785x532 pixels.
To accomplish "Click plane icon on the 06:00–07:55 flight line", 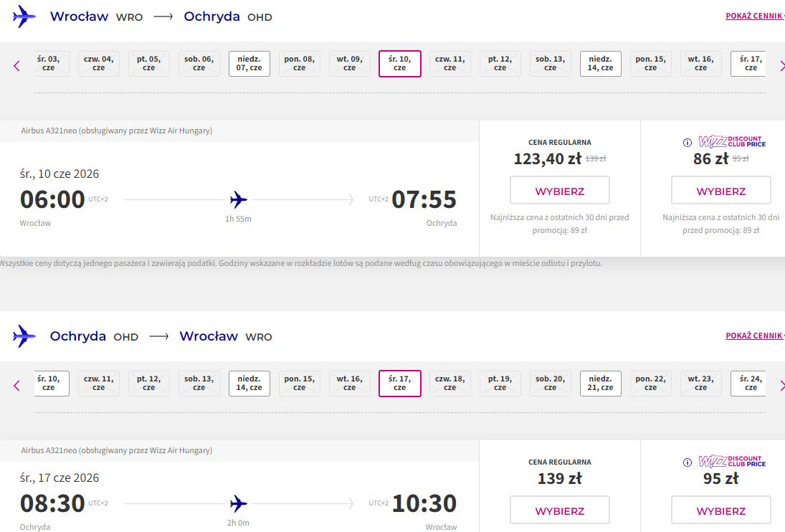I will coord(238,200).
